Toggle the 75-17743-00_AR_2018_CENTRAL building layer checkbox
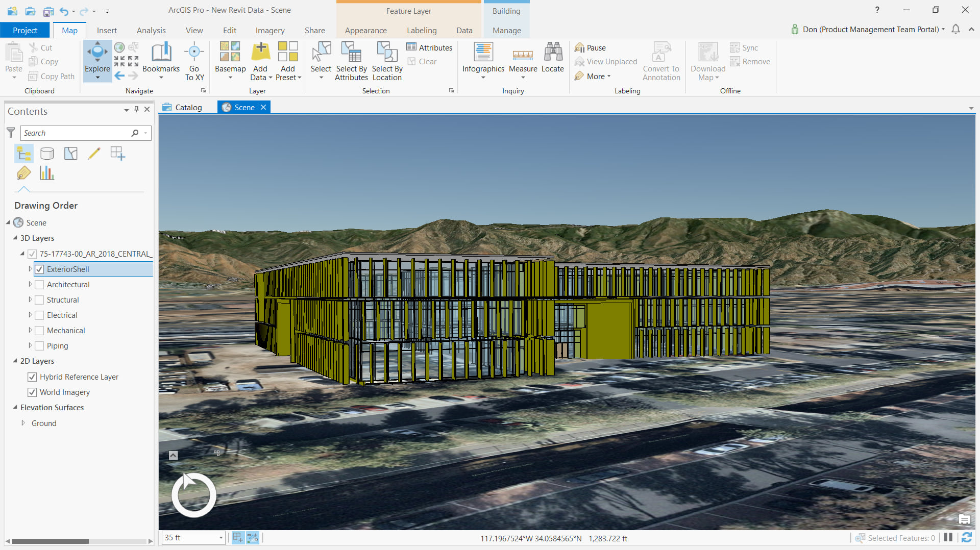The image size is (980, 550). (32, 254)
